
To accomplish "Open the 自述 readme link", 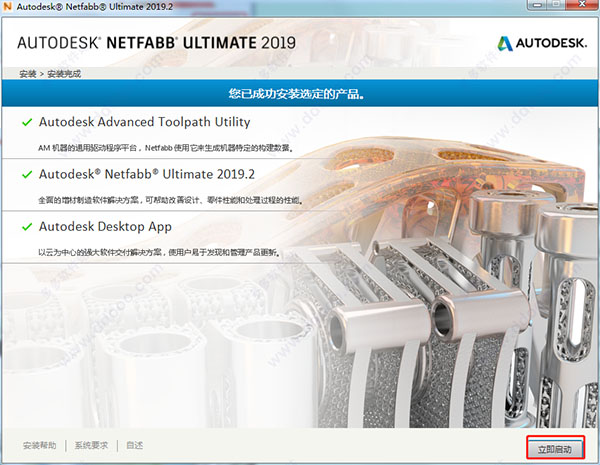I will (x=134, y=445).
